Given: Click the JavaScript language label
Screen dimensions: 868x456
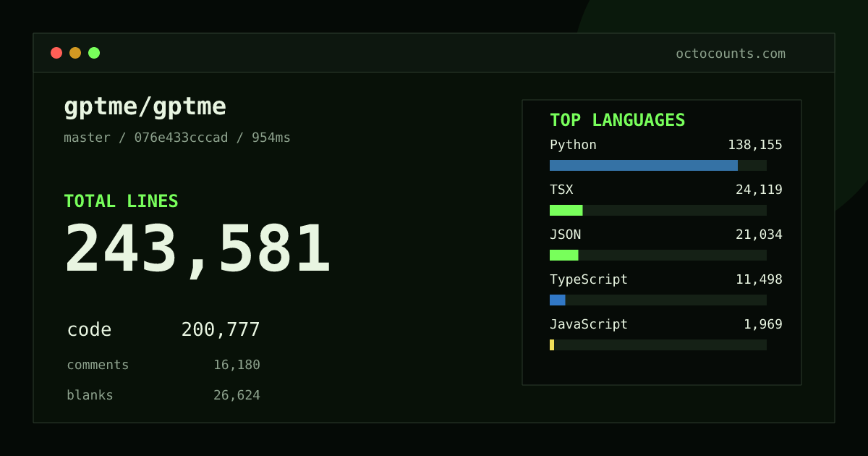Looking at the screenshot, I should pos(589,324).
